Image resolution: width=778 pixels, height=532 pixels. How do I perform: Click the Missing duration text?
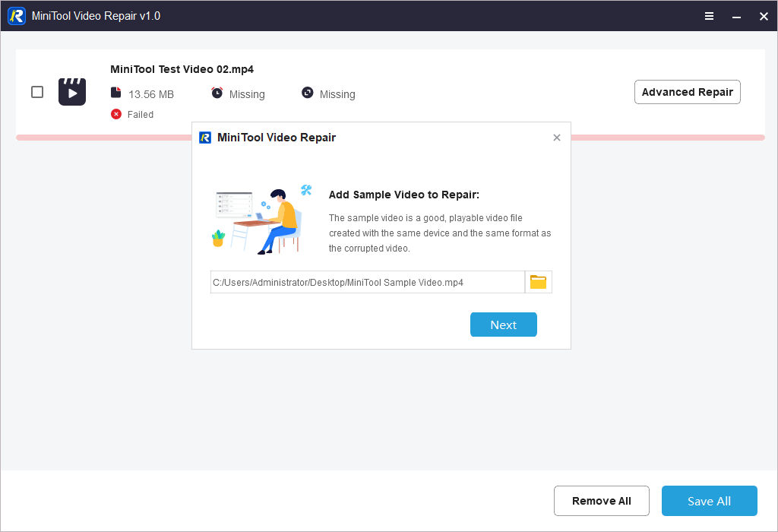pyautogui.click(x=247, y=94)
